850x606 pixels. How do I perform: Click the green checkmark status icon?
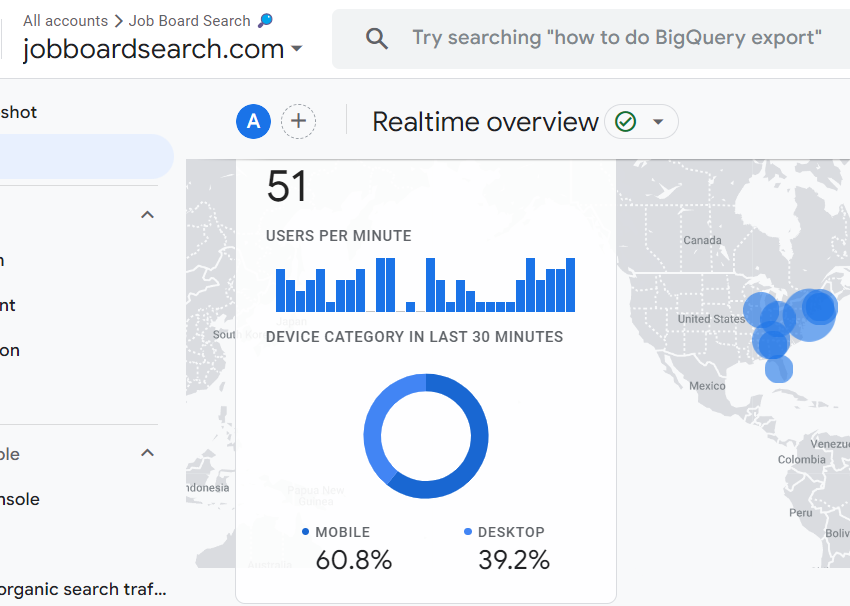(x=625, y=121)
